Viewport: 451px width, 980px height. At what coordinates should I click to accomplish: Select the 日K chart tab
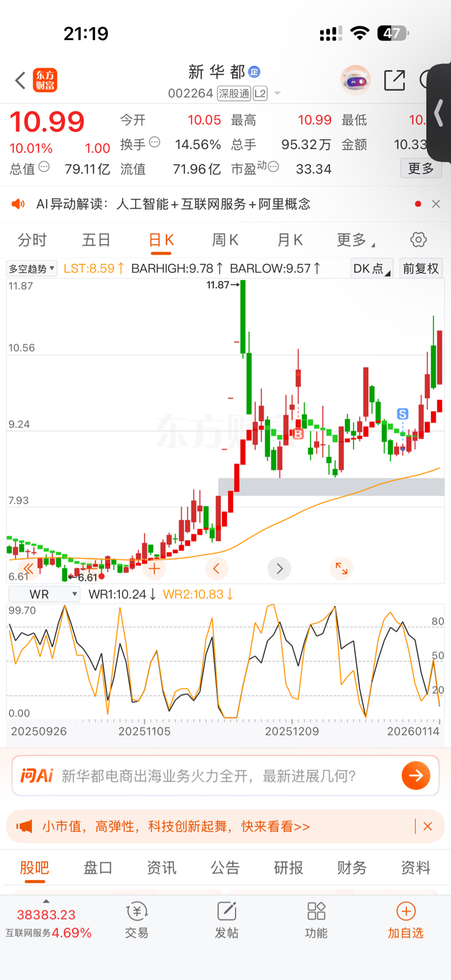click(x=161, y=240)
